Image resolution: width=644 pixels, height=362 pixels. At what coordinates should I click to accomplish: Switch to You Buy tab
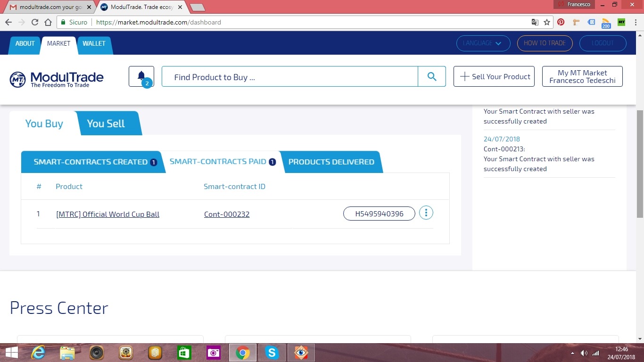coord(44,123)
